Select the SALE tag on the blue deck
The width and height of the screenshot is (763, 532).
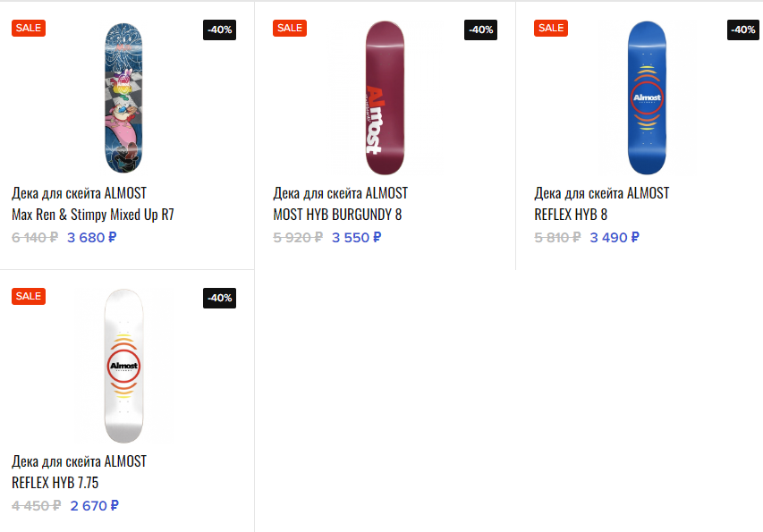point(551,28)
